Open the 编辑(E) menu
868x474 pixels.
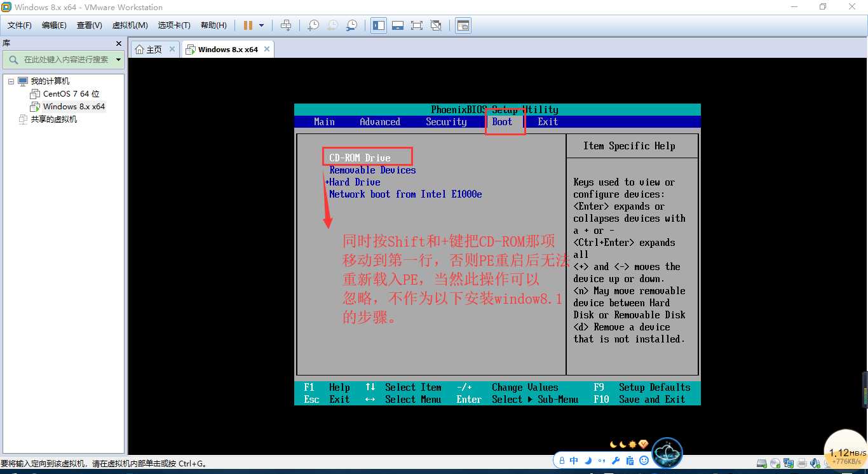pos(54,25)
